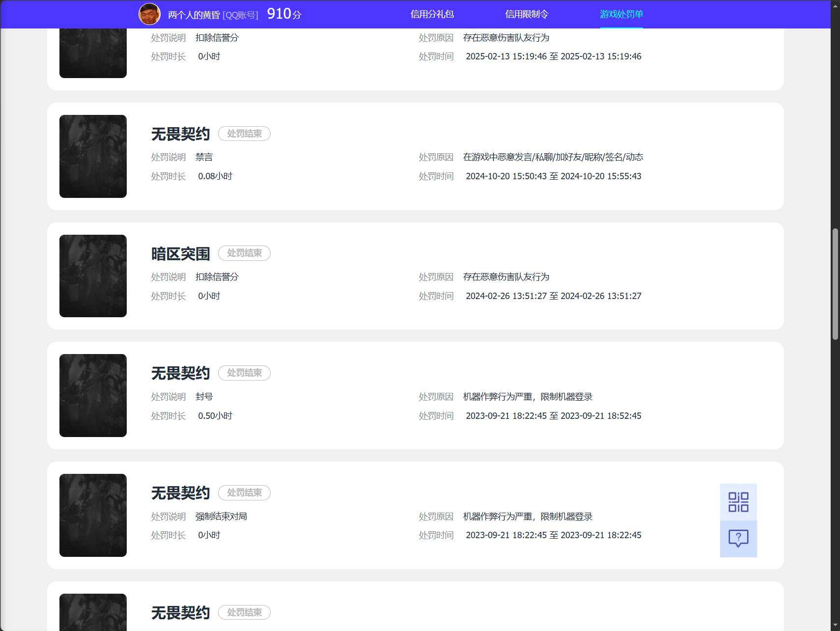
Task: Click 扣除信誉分 on the 暗区突围 card
Action: coord(217,277)
